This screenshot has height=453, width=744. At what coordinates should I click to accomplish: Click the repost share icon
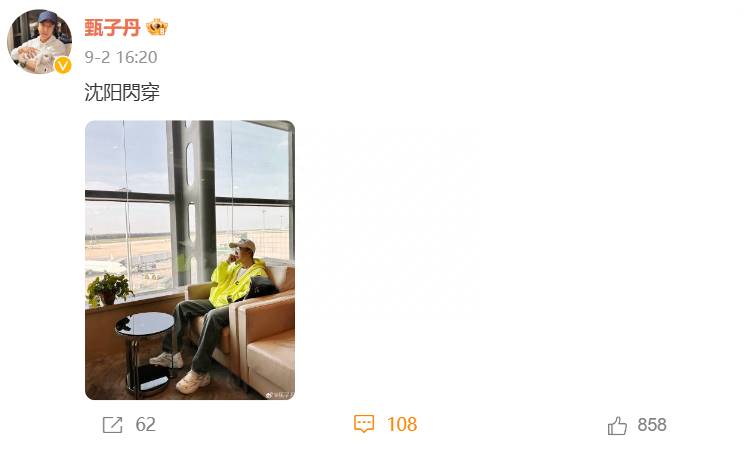pos(112,425)
